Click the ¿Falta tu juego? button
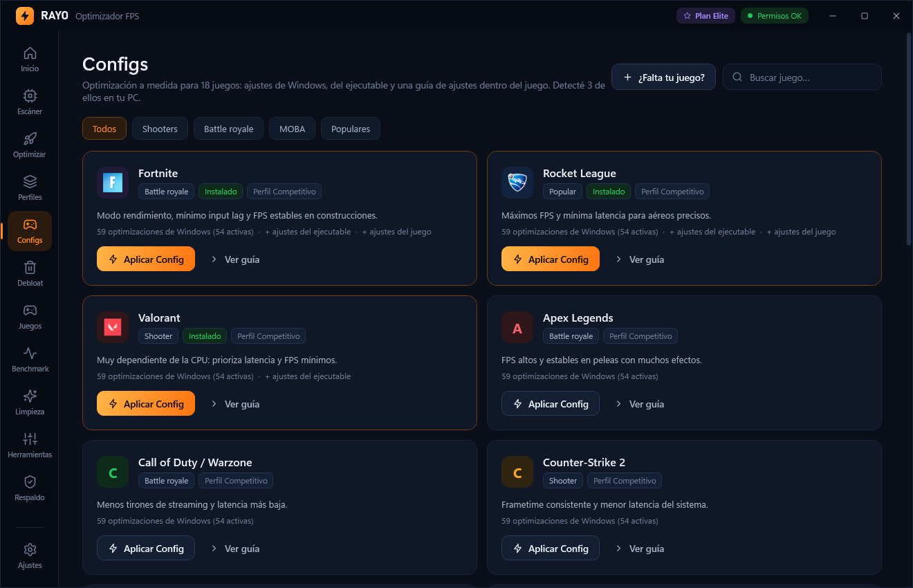 [x=663, y=77]
